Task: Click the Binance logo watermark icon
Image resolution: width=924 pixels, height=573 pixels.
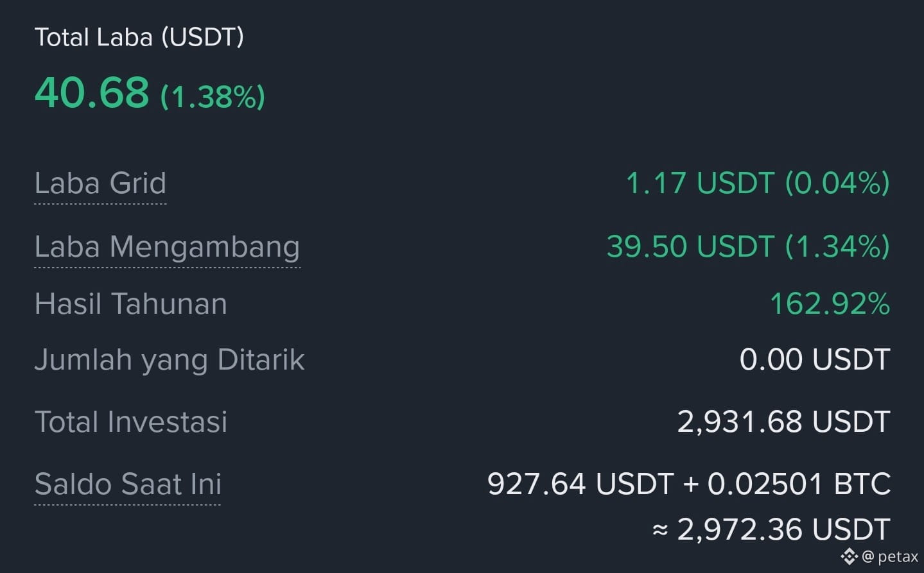Action: [x=850, y=556]
